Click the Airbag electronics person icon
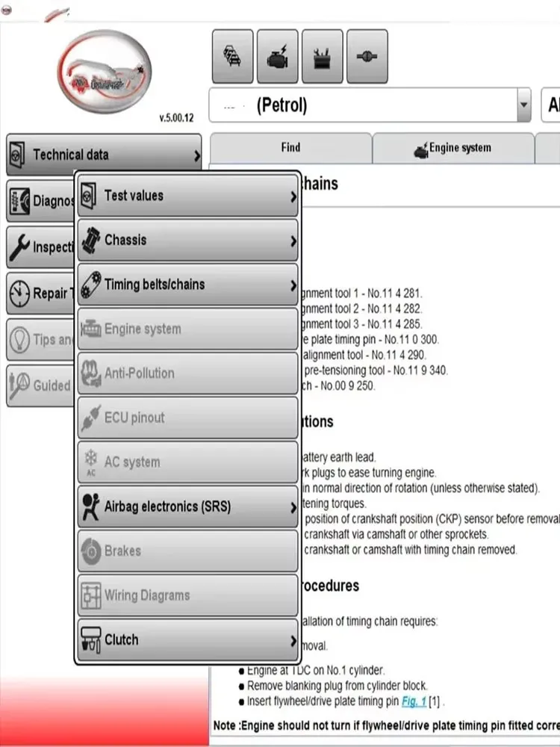Screen dimensions: 560x747 (90, 506)
